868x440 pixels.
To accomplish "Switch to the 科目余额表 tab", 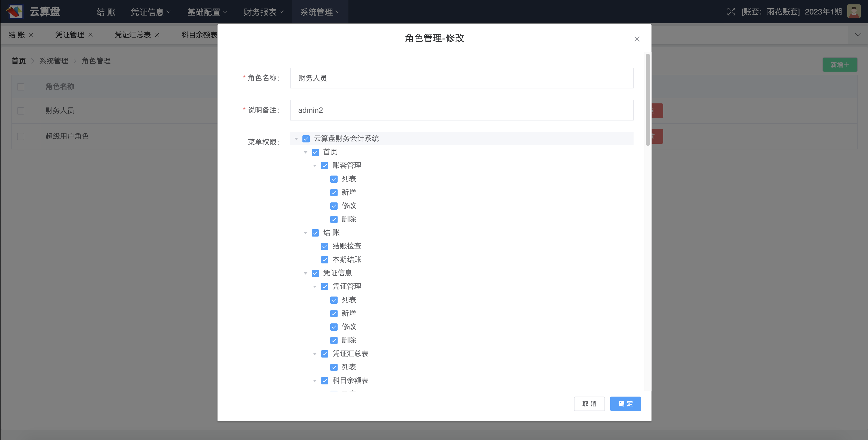I will (x=200, y=35).
